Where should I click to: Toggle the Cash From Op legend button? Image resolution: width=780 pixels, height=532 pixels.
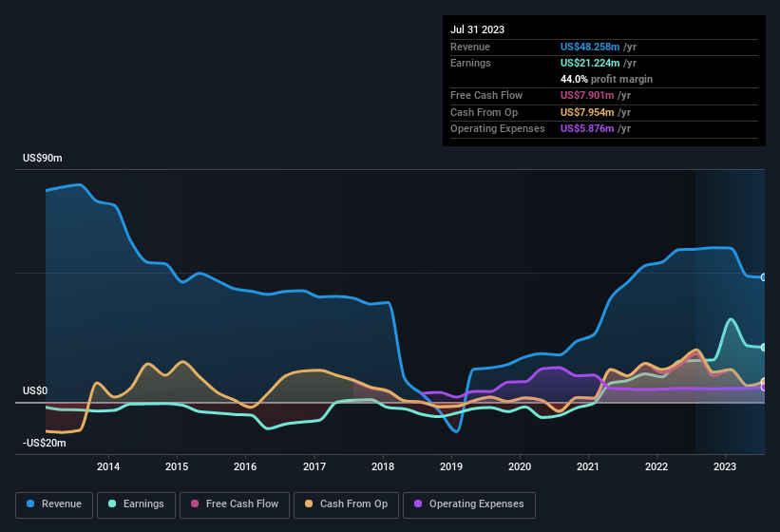346,504
